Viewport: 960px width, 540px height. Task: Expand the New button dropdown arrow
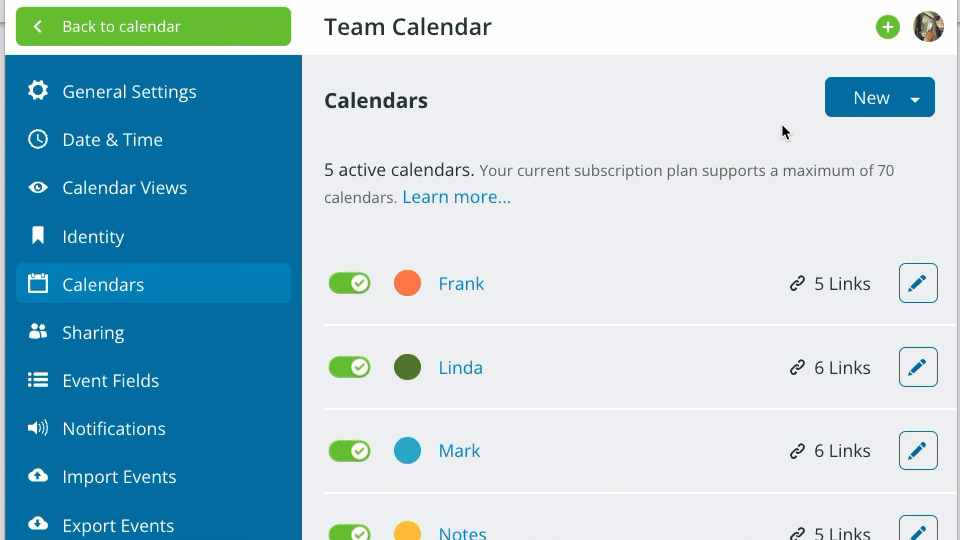[915, 98]
